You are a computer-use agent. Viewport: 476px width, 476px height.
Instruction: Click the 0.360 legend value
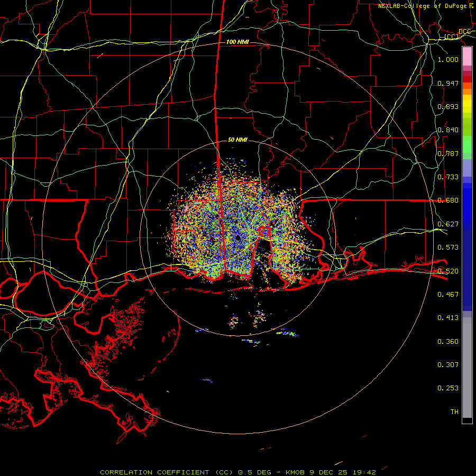pyautogui.click(x=448, y=342)
